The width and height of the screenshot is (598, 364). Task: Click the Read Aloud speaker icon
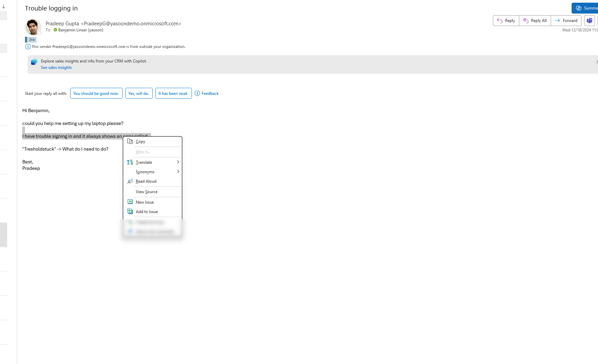click(x=130, y=181)
